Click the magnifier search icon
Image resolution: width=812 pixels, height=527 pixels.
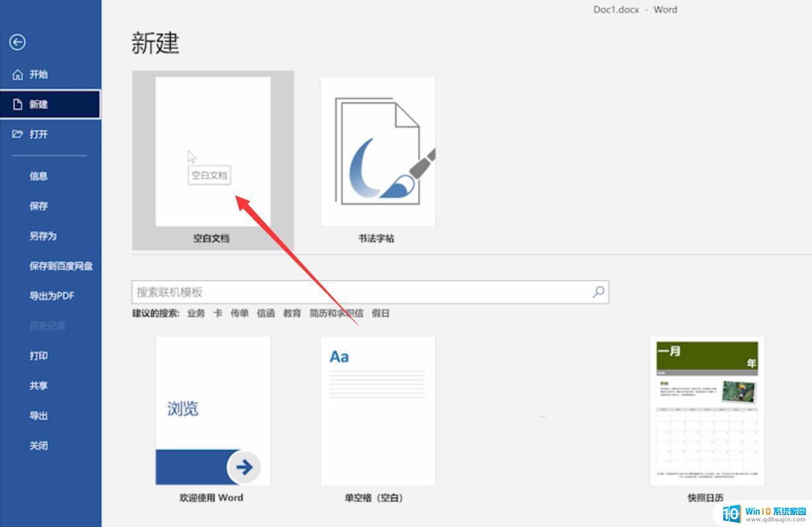click(x=599, y=292)
